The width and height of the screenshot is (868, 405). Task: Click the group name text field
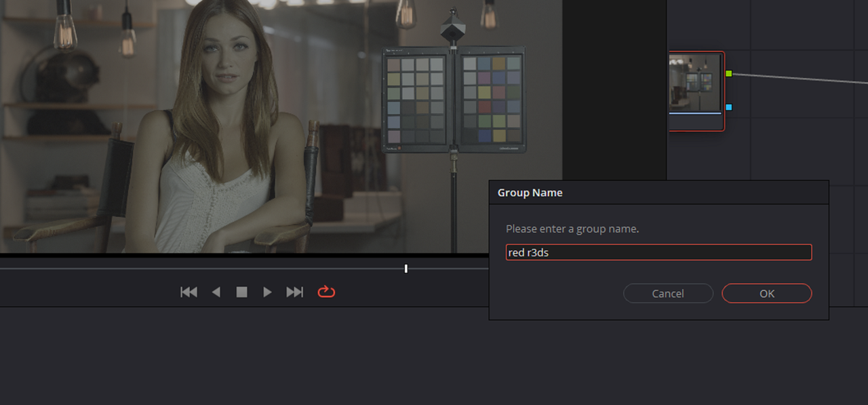tap(658, 252)
